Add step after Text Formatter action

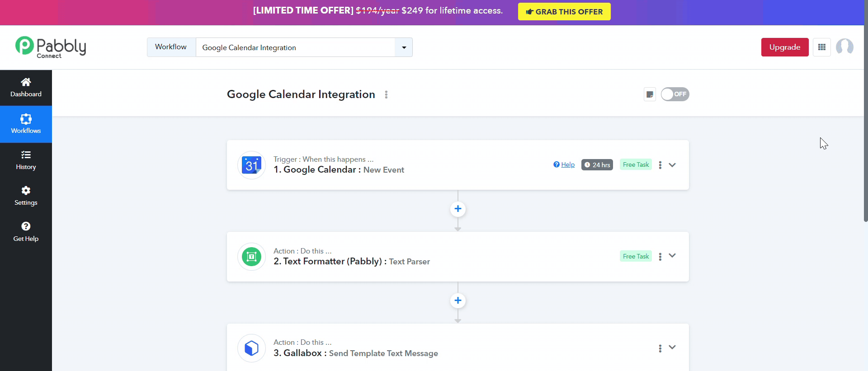tap(458, 301)
